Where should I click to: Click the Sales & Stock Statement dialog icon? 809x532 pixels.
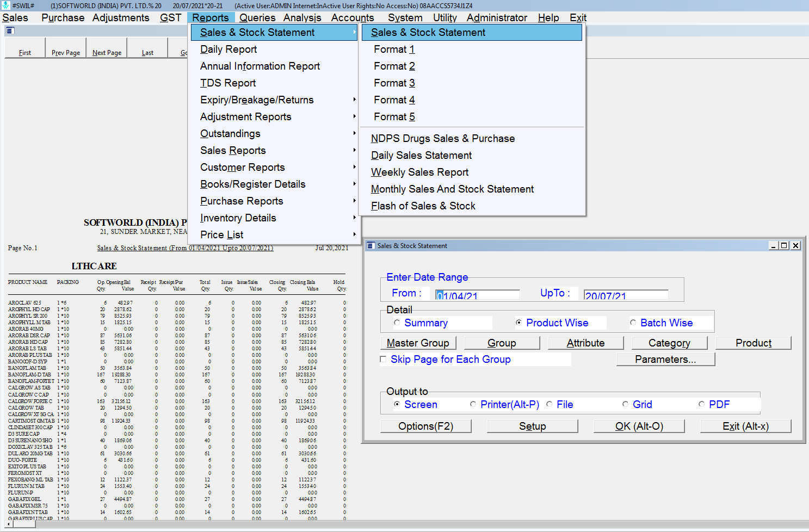370,246
